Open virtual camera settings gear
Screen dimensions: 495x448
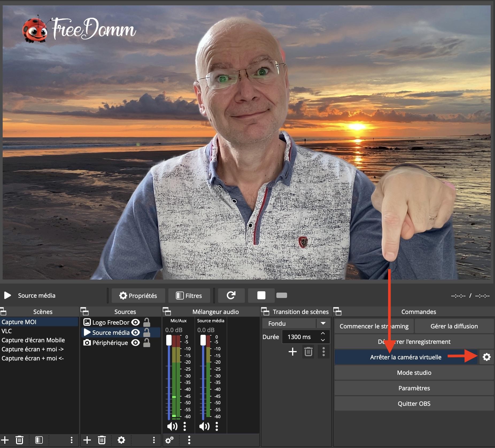point(486,357)
